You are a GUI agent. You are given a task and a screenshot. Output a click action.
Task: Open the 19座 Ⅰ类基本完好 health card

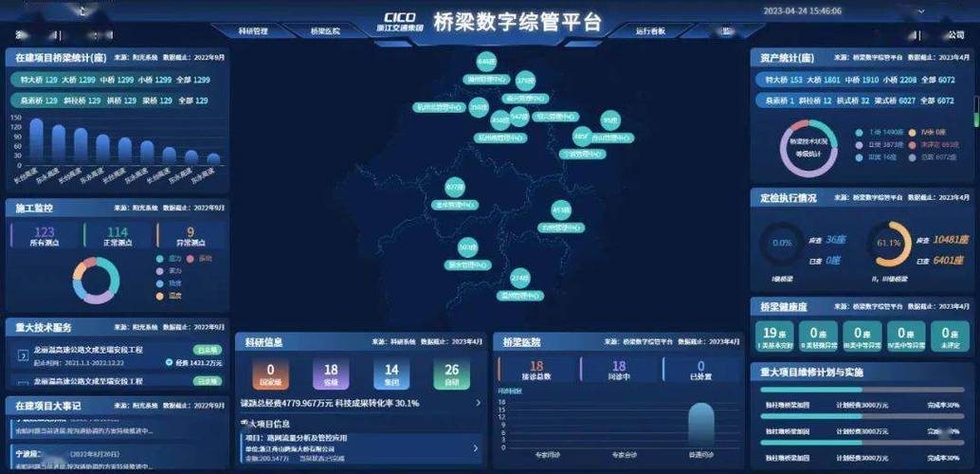pos(774,337)
